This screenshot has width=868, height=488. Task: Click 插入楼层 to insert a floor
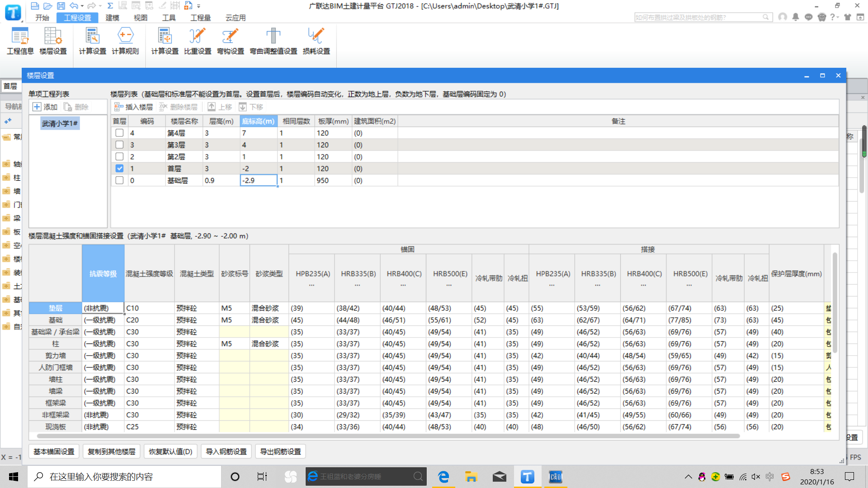(x=134, y=107)
